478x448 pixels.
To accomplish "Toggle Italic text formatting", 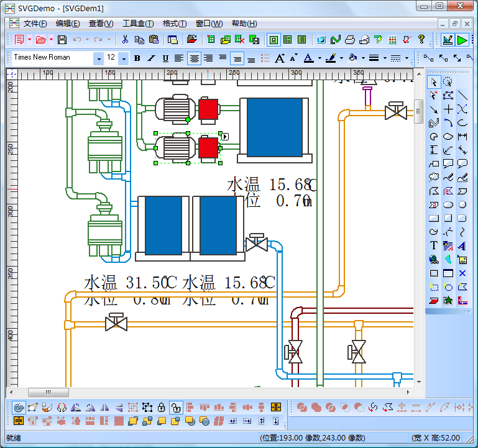I will pos(151,58).
